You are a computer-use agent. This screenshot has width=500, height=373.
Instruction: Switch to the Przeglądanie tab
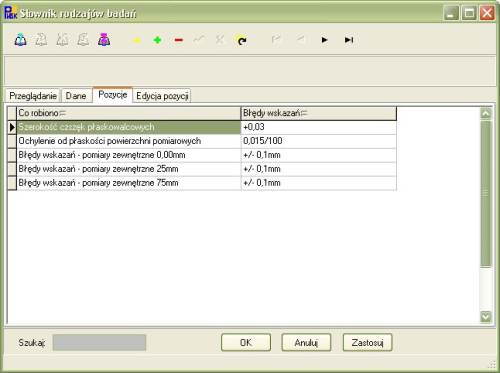33,96
